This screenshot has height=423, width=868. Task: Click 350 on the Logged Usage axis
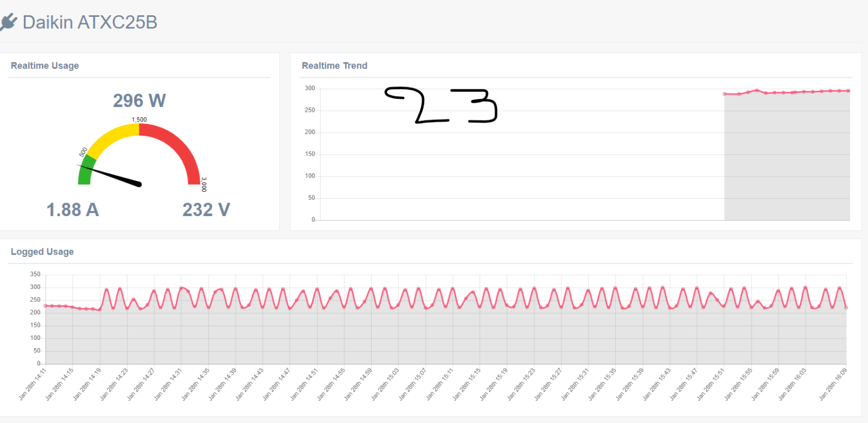[35, 274]
